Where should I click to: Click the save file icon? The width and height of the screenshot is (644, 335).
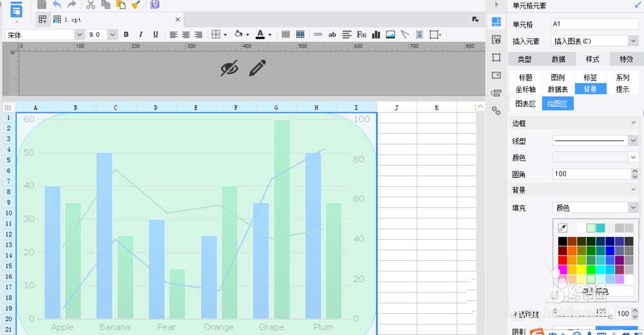click(41, 5)
